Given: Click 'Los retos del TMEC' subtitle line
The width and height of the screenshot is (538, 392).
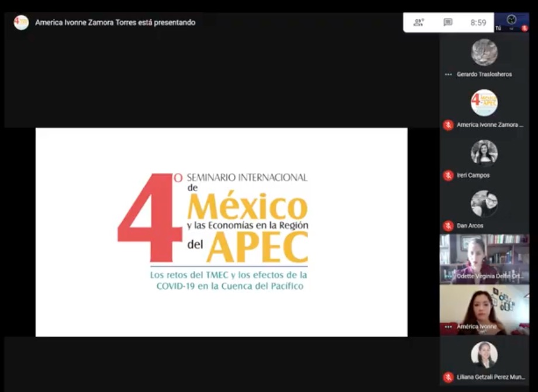Looking at the screenshot, I should click(x=229, y=275).
